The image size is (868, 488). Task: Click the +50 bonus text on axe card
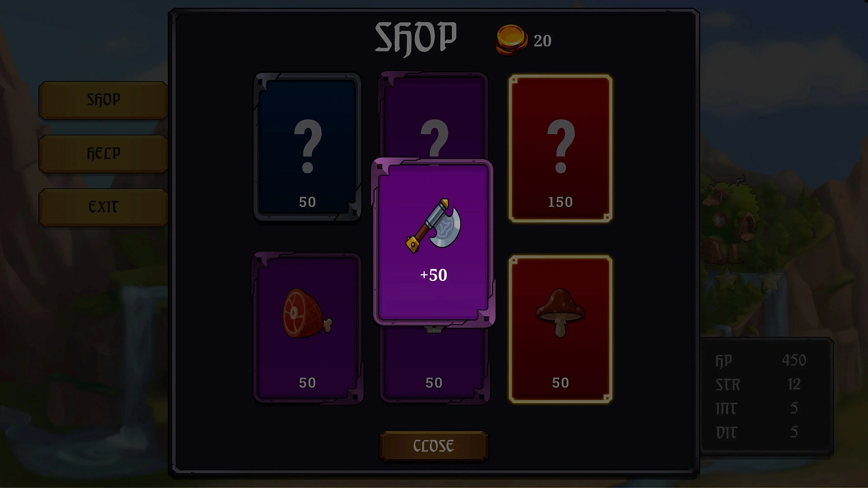click(433, 275)
